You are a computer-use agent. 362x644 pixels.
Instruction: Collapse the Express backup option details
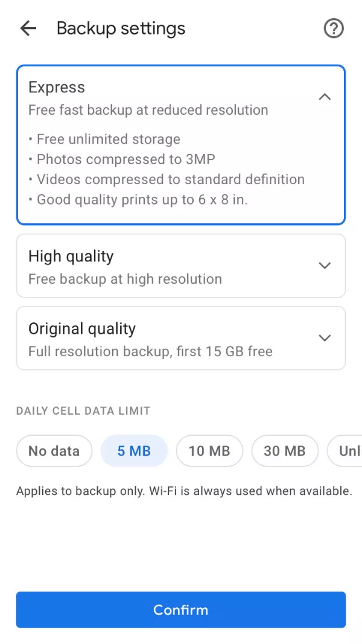(x=325, y=97)
